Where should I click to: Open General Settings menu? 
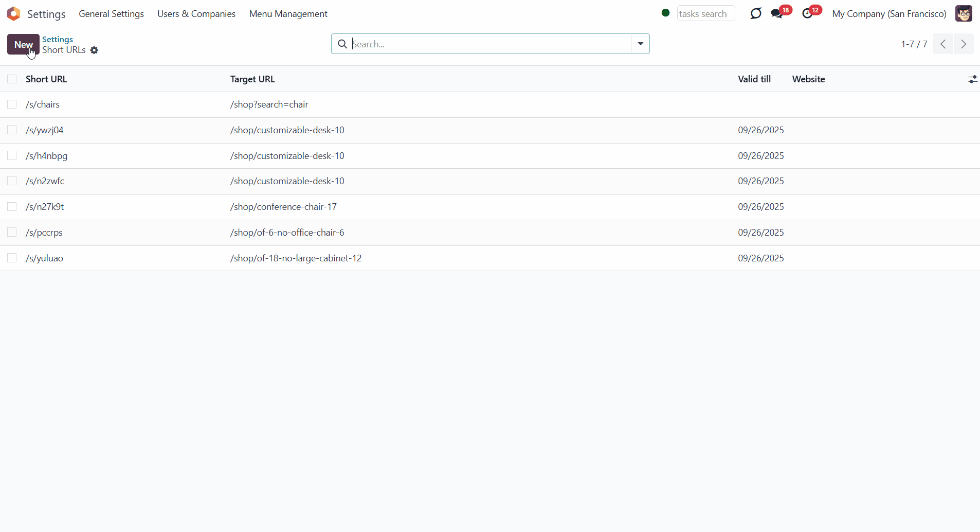coord(111,14)
